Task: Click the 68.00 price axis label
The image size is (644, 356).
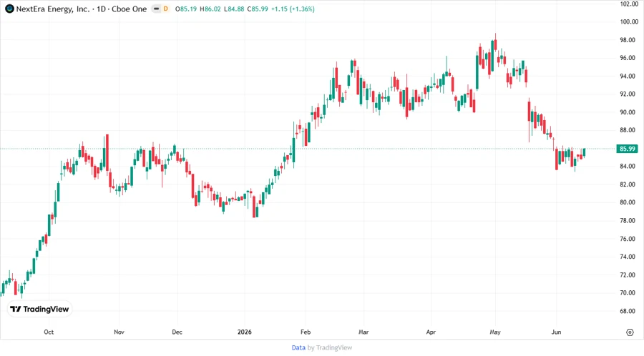Action: click(x=628, y=311)
